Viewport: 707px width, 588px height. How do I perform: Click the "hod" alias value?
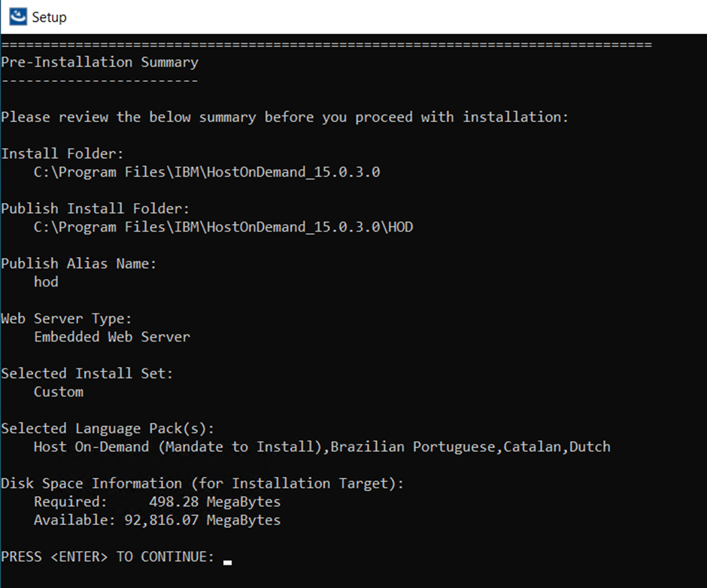pos(46,282)
